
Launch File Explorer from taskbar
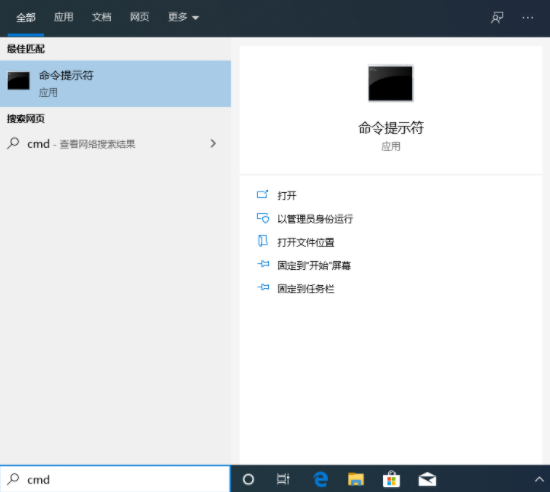(x=356, y=479)
